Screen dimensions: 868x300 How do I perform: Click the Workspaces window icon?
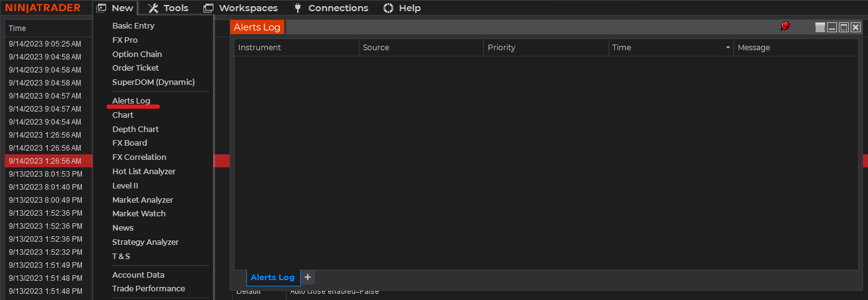[208, 8]
